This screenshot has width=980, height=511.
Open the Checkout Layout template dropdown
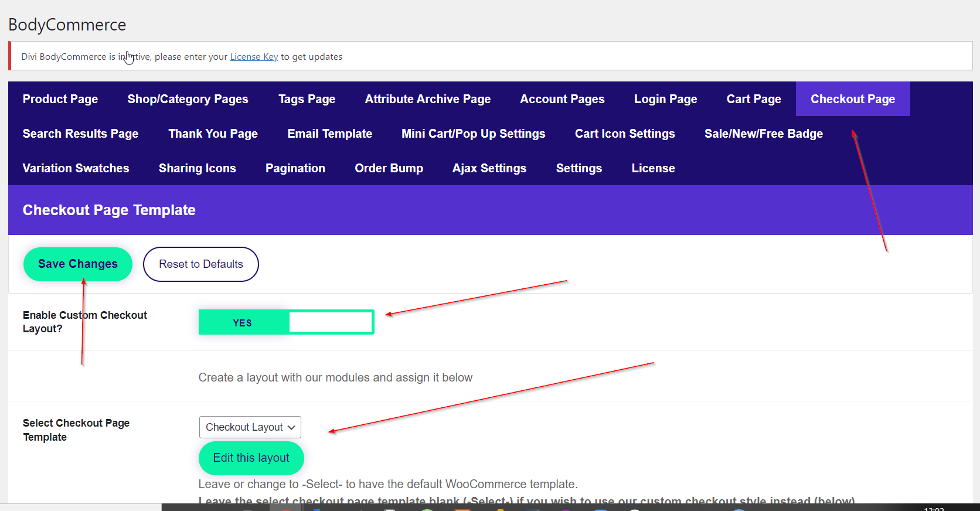(250, 427)
